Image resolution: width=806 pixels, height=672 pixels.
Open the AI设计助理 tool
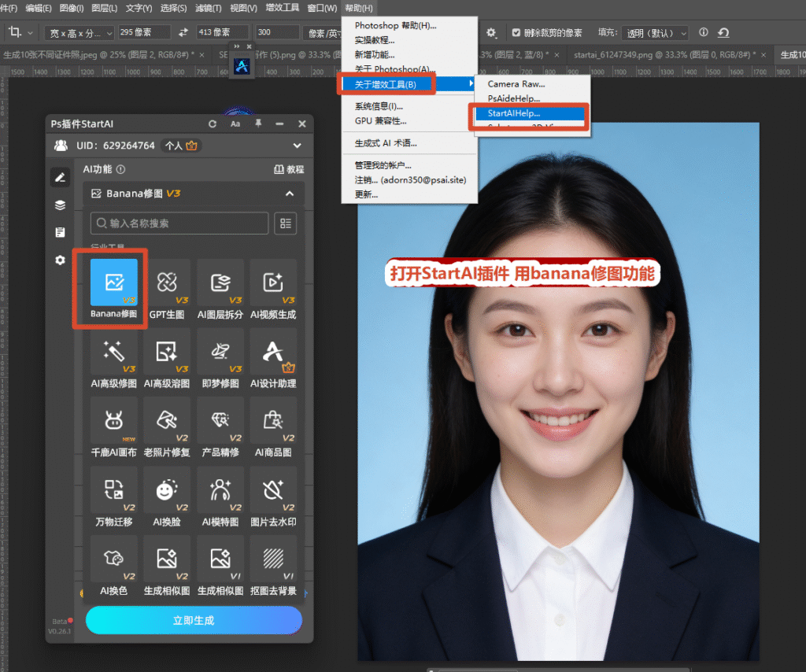click(273, 359)
